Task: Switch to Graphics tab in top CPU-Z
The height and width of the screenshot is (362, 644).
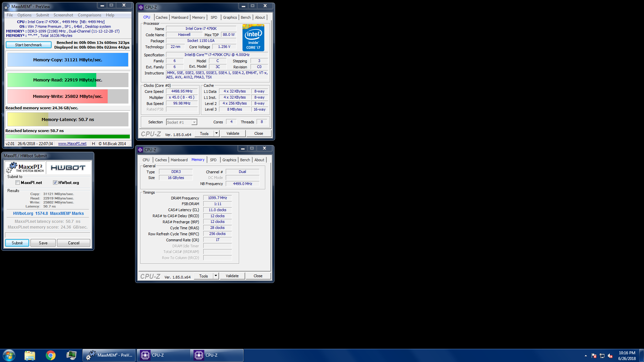Action: coord(230,17)
